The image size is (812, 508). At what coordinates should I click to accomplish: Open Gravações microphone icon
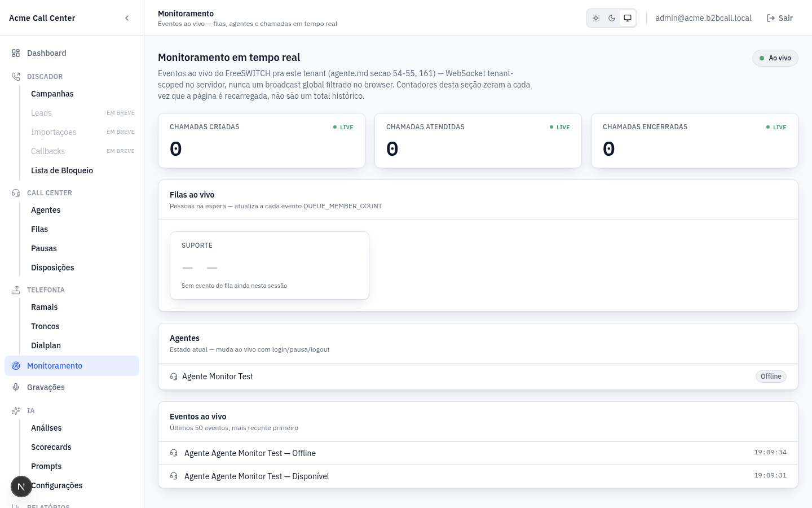tap(16, 387)
